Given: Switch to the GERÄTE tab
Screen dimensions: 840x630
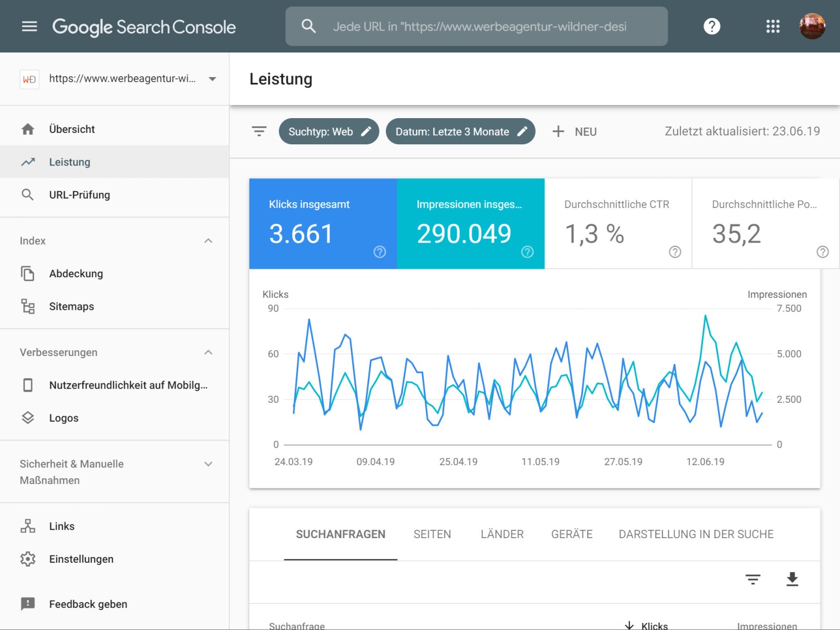Looking at the screenshot, I should pyautogui.click(x=571, y=534).
